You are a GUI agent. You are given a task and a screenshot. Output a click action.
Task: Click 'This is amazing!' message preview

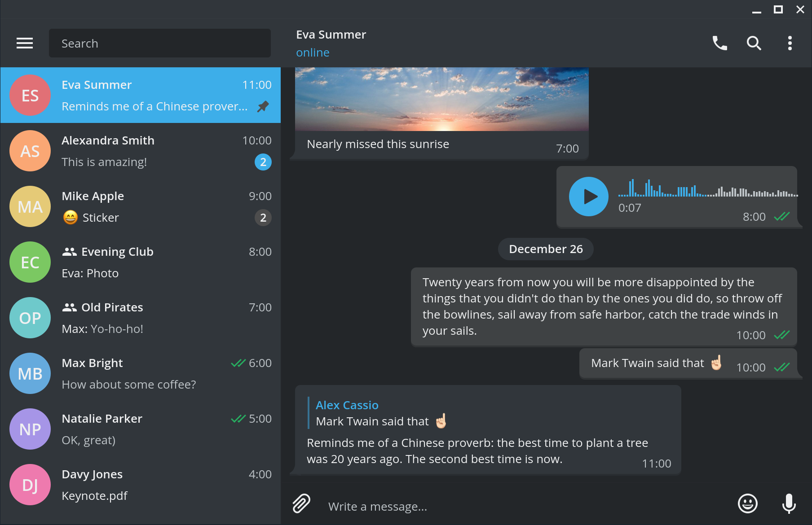pyautogui.click(x=104, y=162)
